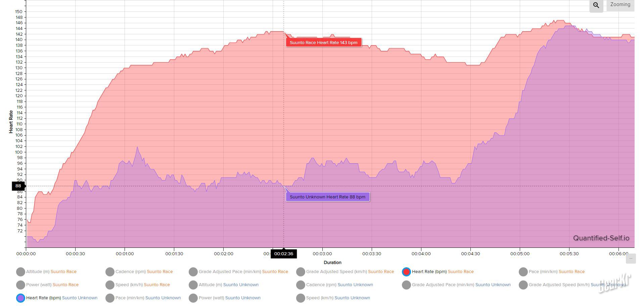Click the Zooming button
Image resolution: width=644 pixels, height=306 pixels.
(620, 5)
